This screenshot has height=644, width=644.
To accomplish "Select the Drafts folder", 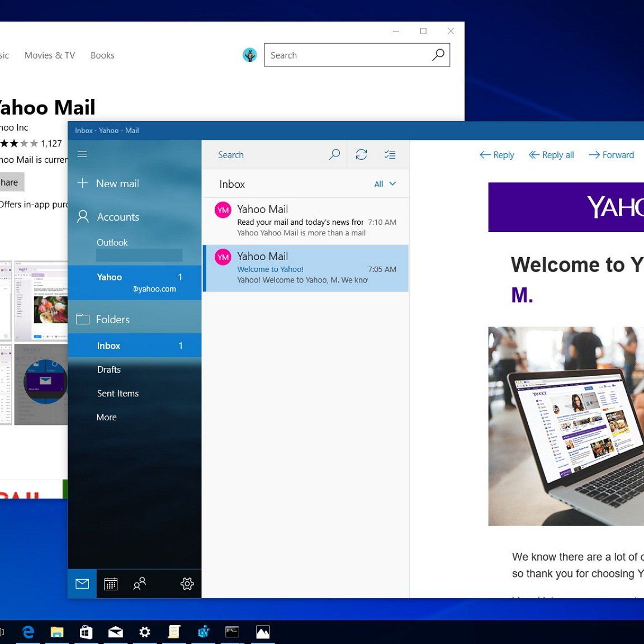I will click(109, 370).
